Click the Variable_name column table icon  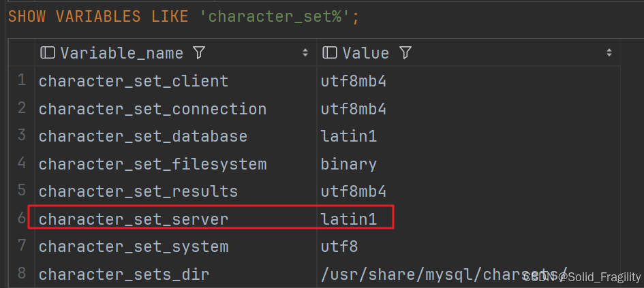pos(48,52)
